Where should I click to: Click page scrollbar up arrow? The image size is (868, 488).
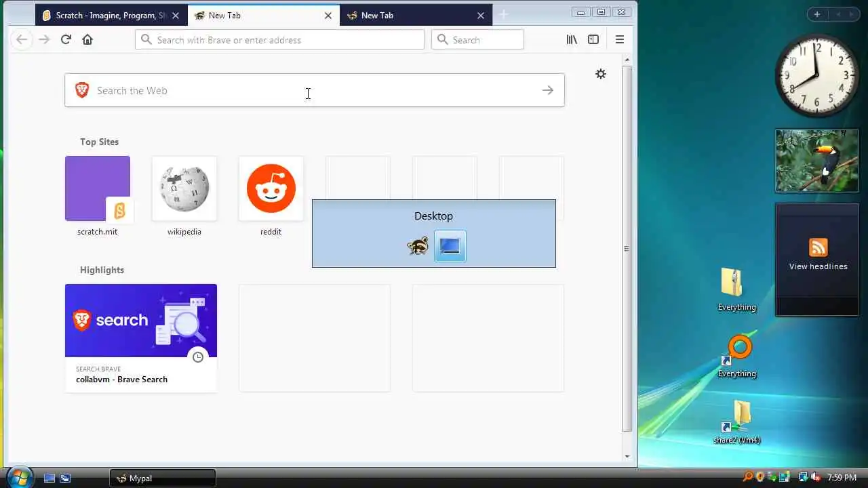[x=627, y=60]
